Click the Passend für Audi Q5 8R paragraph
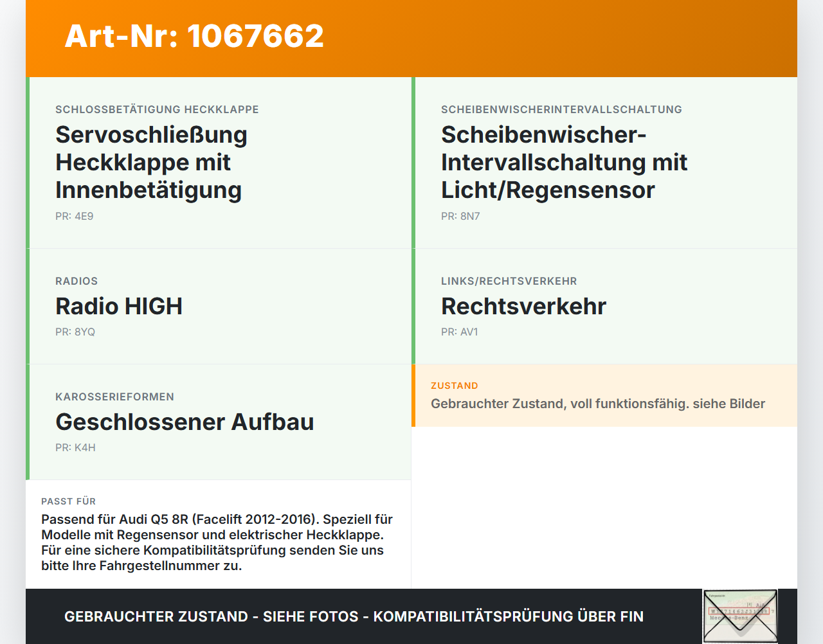The image size is (823, 644). pos(217,542)
